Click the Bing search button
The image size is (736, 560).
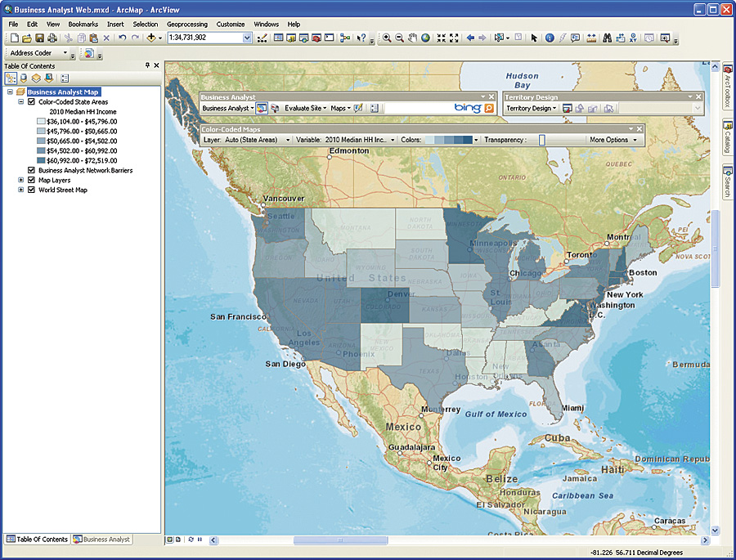tap(489, 108)
